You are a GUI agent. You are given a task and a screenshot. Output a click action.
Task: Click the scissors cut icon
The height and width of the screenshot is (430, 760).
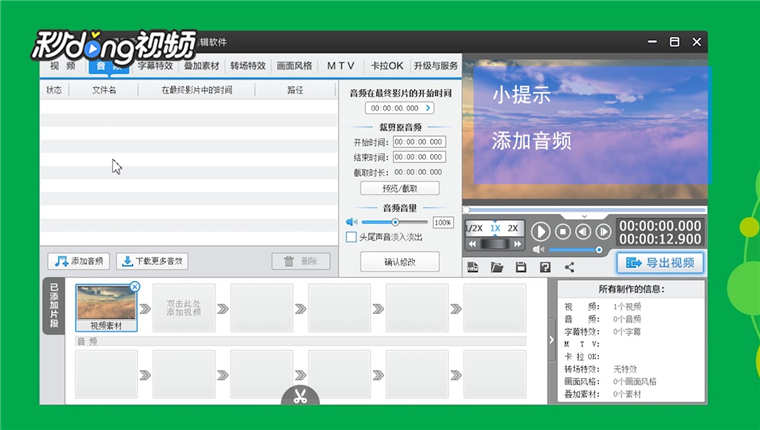(x=301, y=396)
